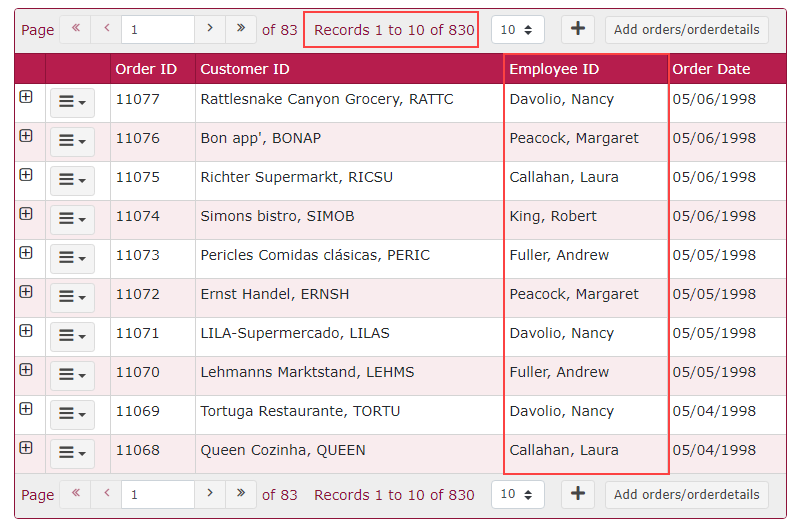Sort by Order ID column header
Viewport: 794px width, 524px height.
coord(146,69)
